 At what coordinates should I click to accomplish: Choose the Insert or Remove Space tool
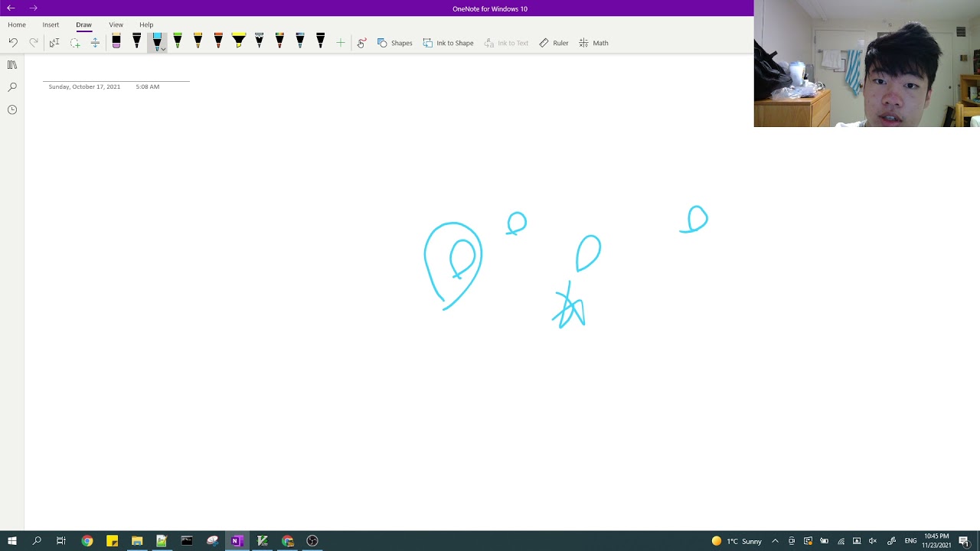pyautogui.click(x=95, y=43)
